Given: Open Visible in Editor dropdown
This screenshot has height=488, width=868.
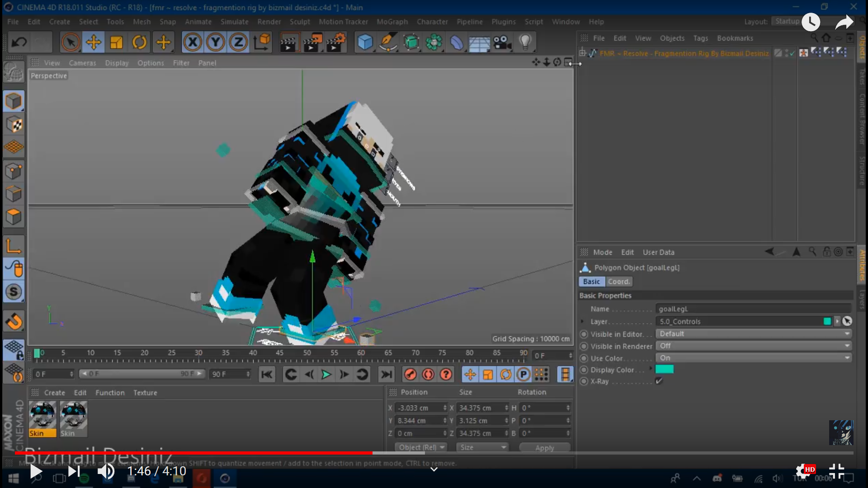Looking at the screenshot, I should [x=754, y=334].
